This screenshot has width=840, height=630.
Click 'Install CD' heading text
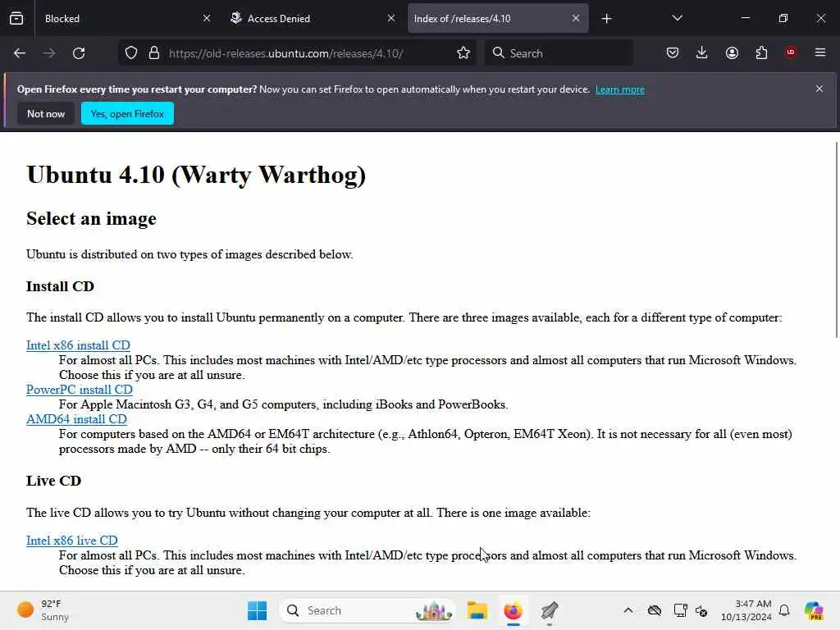(x=60, y=286)
